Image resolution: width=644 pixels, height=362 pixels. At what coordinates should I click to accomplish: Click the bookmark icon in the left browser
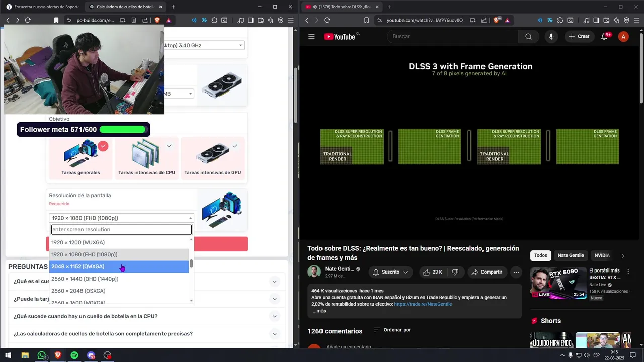56,20
